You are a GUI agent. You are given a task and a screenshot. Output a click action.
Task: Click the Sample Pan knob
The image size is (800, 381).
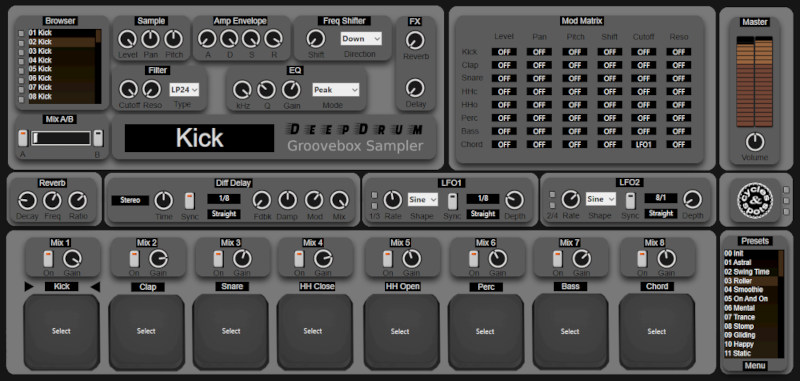150,39
